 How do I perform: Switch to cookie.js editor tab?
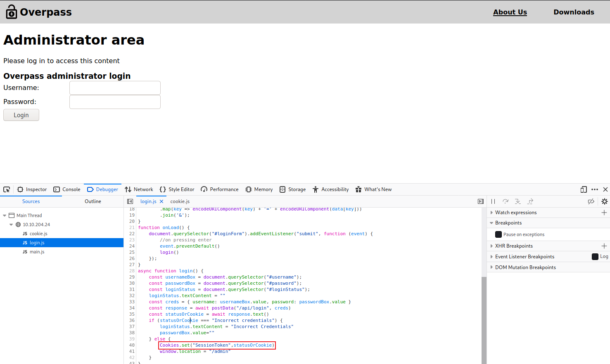180,201
